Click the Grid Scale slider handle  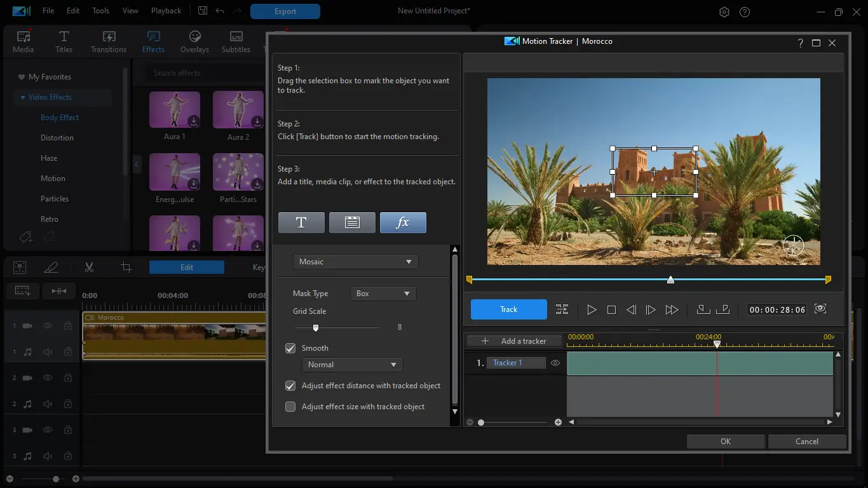pyautogui.click(x=316, y=328)
